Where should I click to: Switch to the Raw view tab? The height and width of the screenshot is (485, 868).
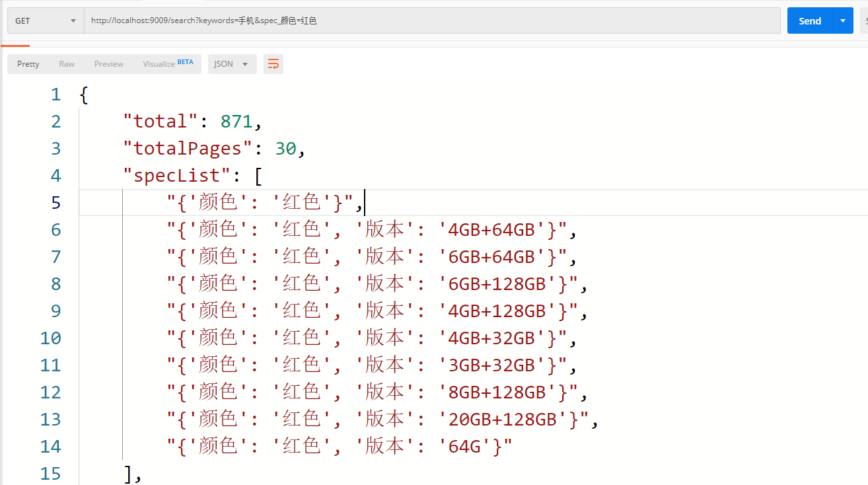click(67, 64)
